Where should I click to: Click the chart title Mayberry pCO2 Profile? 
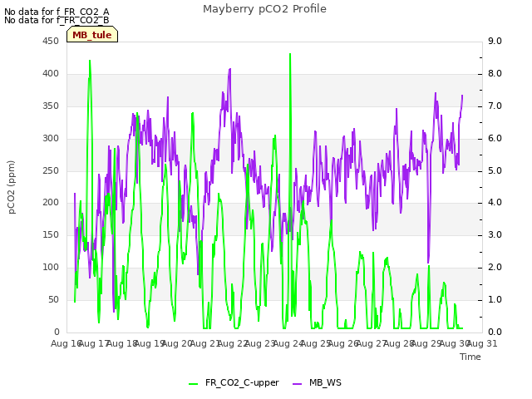point(264,9)
